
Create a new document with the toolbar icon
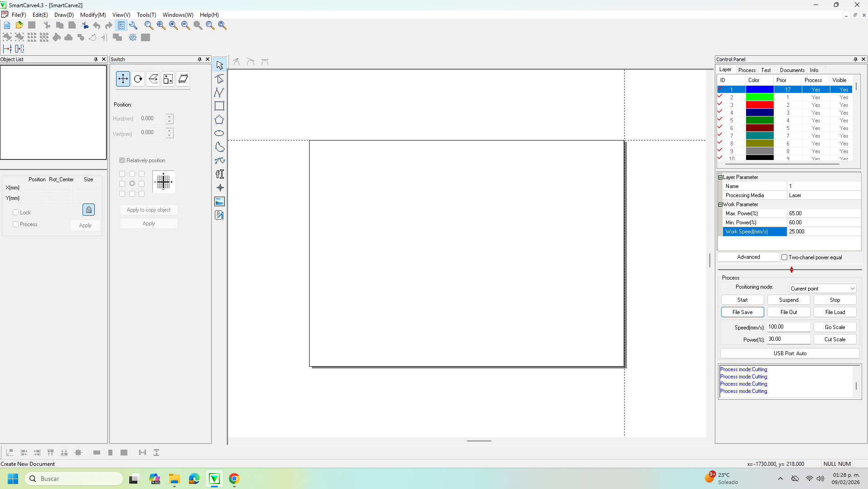[7, 25]
